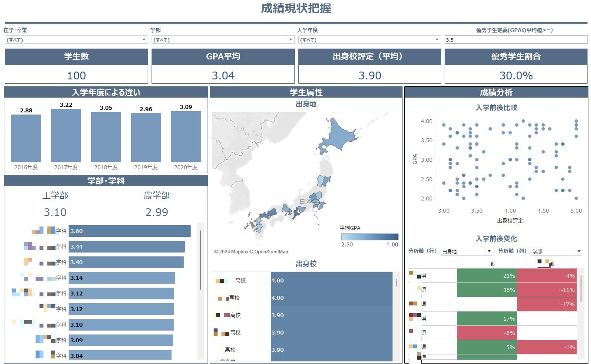This screenshot has width=591, height=364.
Task: Click the 平均GPA color gradient legend
Action: [x=370, y=237]
